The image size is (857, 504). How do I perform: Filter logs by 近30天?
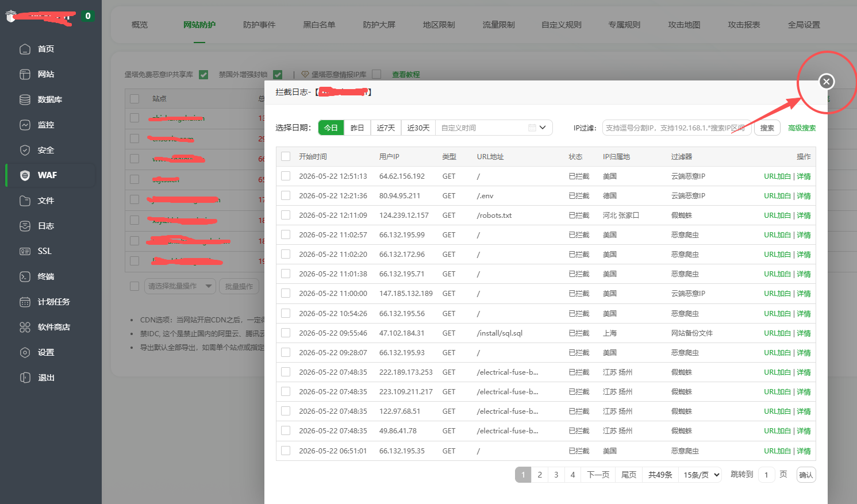pos(418,128)
